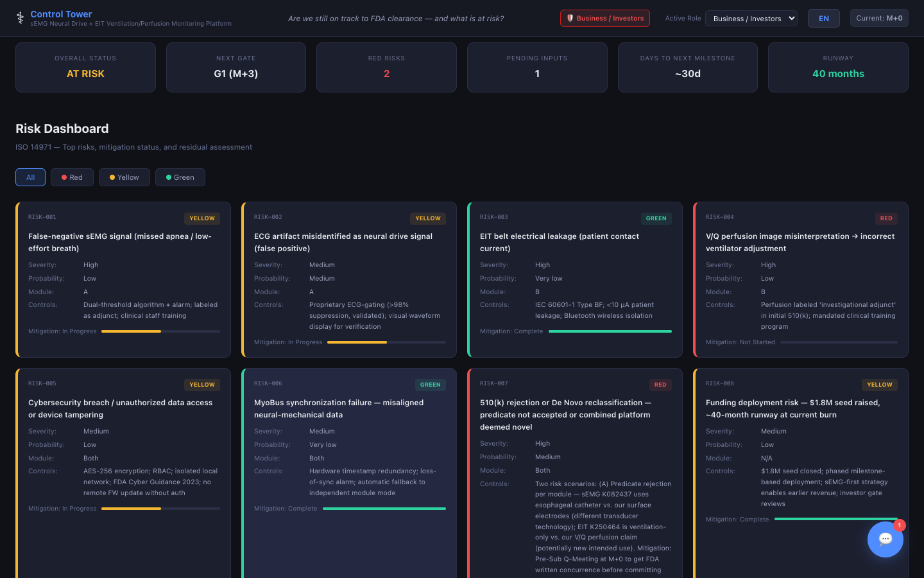Click the Control Tower title link
Viewport: 924px width, 578px height.
(x=61, y=14)
